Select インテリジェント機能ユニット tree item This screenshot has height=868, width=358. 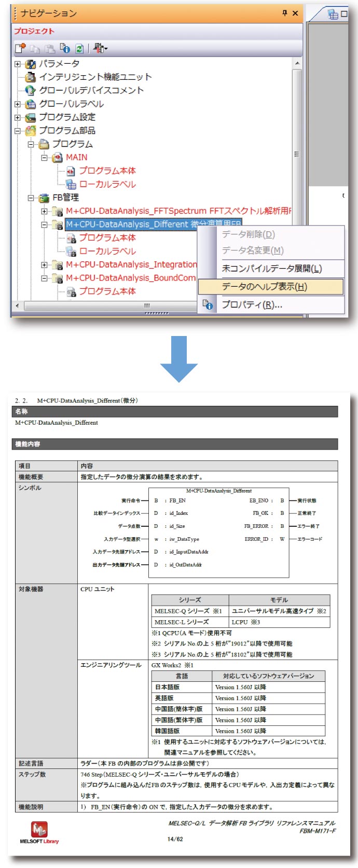click(x=95, y=77)
